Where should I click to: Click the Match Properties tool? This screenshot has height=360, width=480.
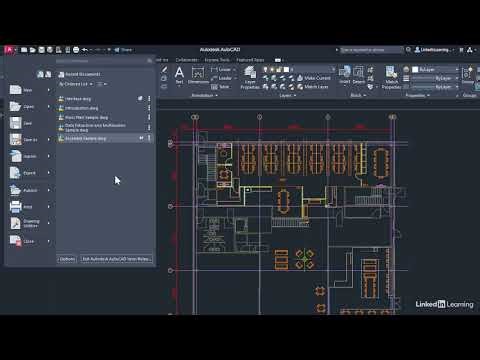(391, 78)
